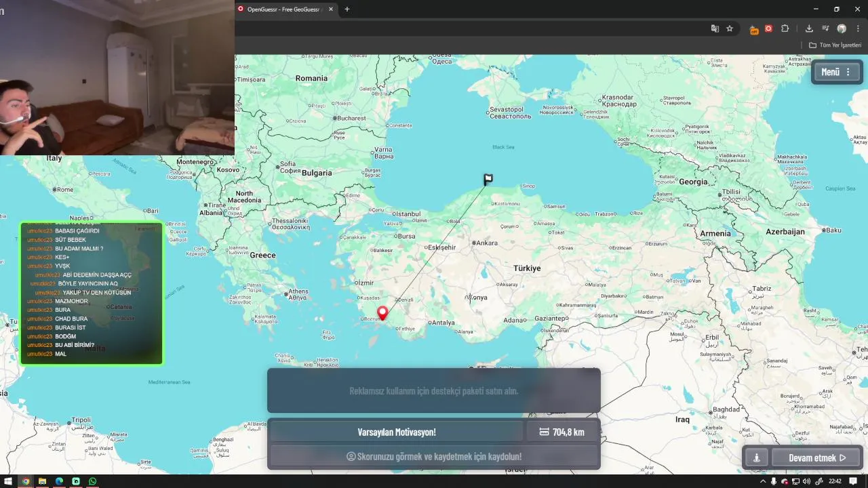
Task: Click chat message 'BODĞM'
Action: click(x=65, y=336)
